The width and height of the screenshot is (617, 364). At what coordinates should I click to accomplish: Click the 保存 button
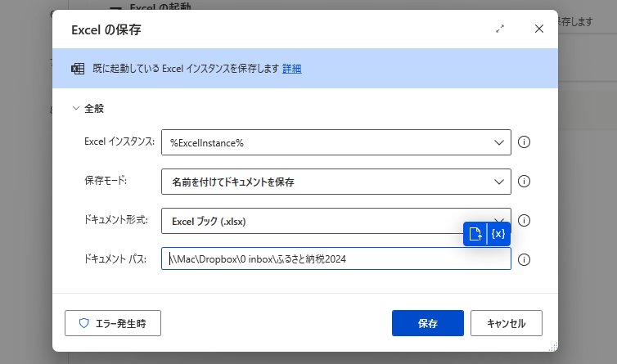pyautogui.click(x=428, y=323)
